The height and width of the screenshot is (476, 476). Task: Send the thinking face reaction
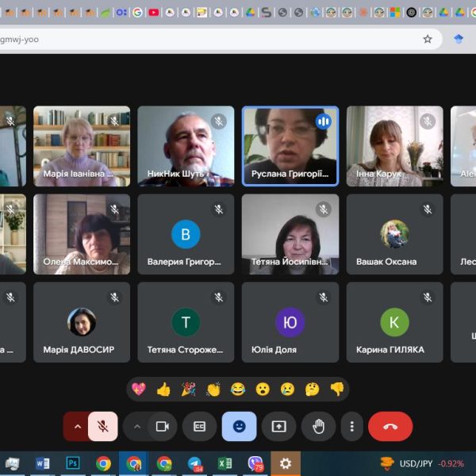coord(312,389)
